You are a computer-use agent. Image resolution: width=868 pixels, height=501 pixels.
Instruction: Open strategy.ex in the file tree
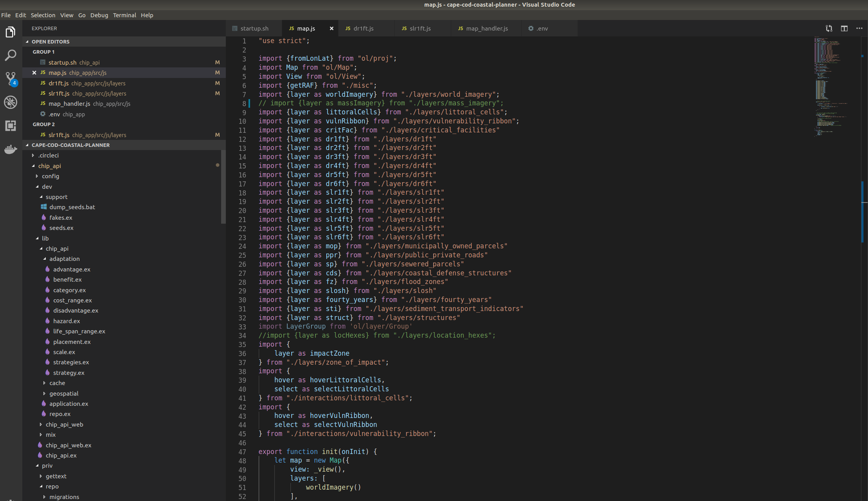68,373
